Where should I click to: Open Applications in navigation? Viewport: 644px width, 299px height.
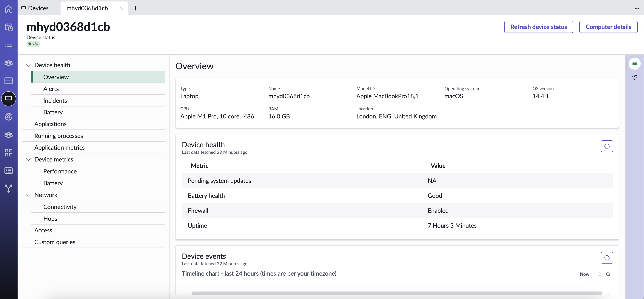tap(93, 124)
